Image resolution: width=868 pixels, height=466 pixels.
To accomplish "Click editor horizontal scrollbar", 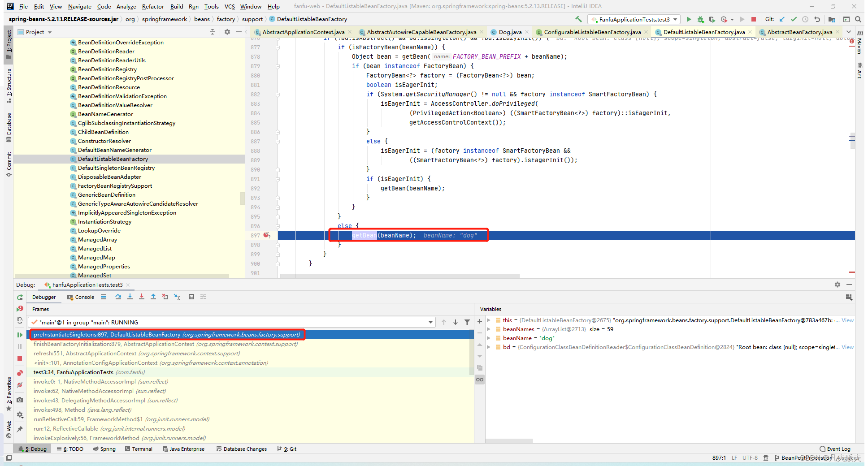I will (399, 276).
